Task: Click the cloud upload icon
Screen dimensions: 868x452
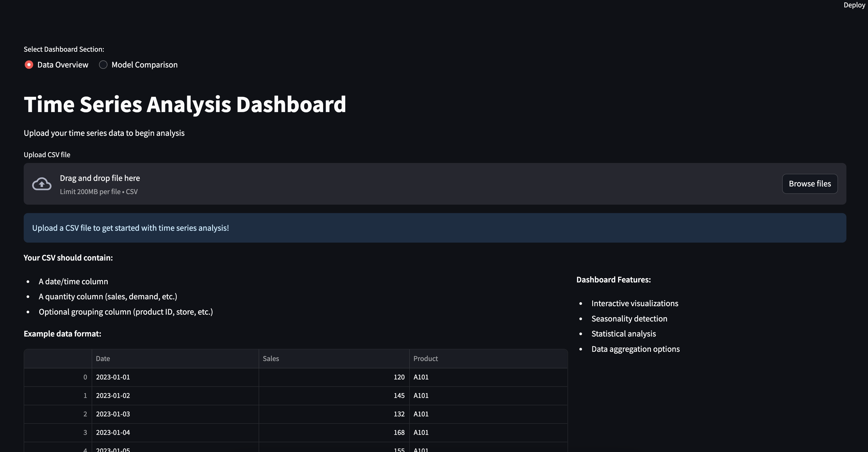Action: click(x=42, y=184)
